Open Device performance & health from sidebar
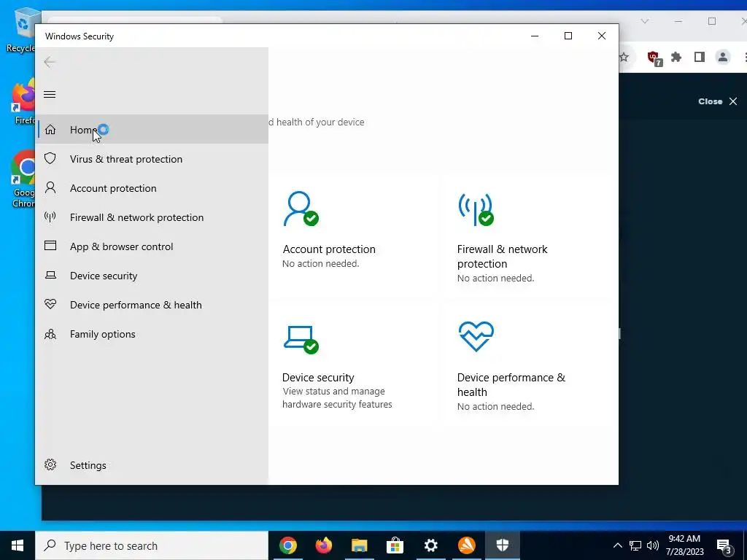 coord(152,305)
